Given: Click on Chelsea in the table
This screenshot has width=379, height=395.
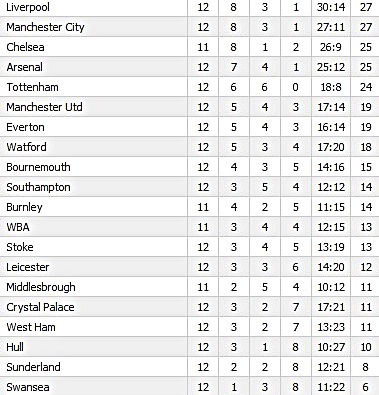Looking at the screenshot, I should point(25,47).
